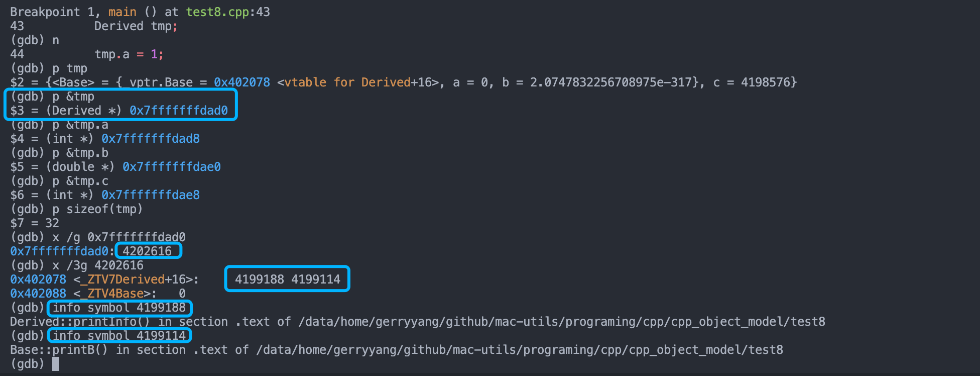Click the "tmp.a = 1;" source line

point(129,54)
